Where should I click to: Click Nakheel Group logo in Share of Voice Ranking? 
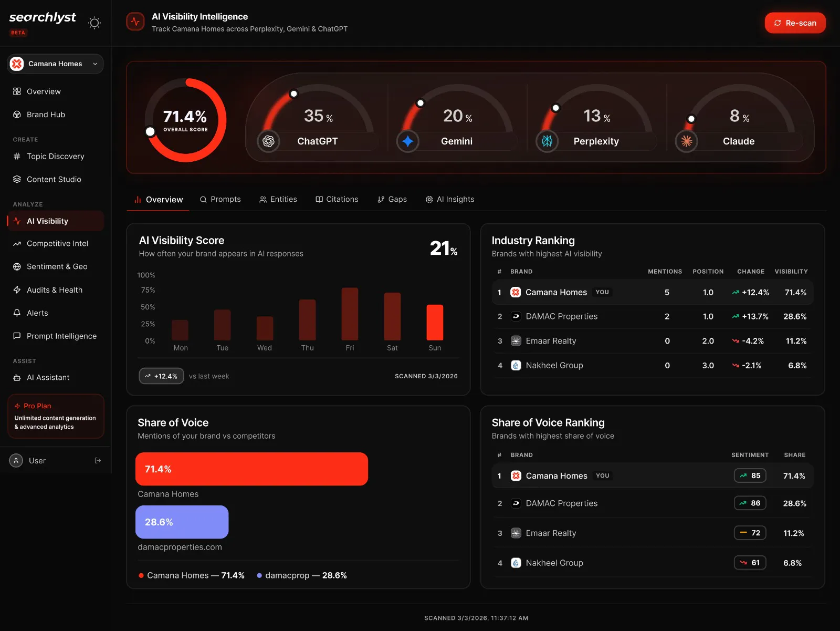coord(516,563)
